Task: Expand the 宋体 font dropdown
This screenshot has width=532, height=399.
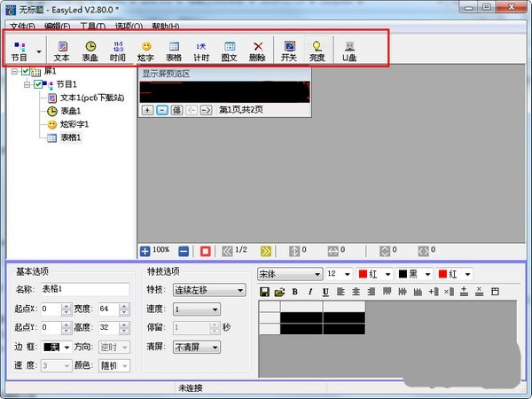Action: click(x=290, y=274)
